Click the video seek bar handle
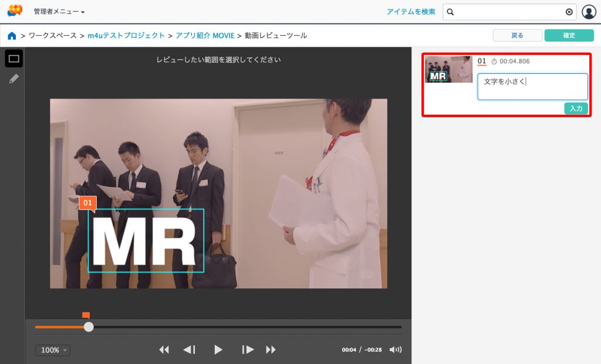The image size is (601, 364). [x=89, y=327]
